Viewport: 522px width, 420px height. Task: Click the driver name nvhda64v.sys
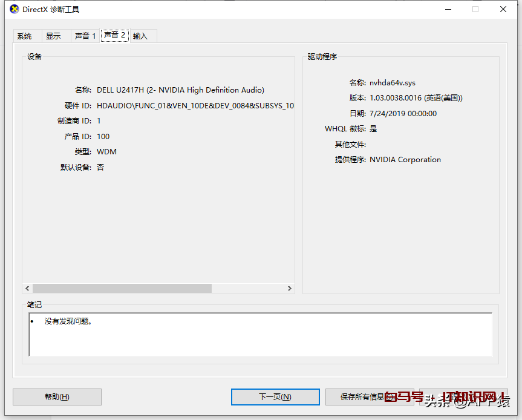393,83
